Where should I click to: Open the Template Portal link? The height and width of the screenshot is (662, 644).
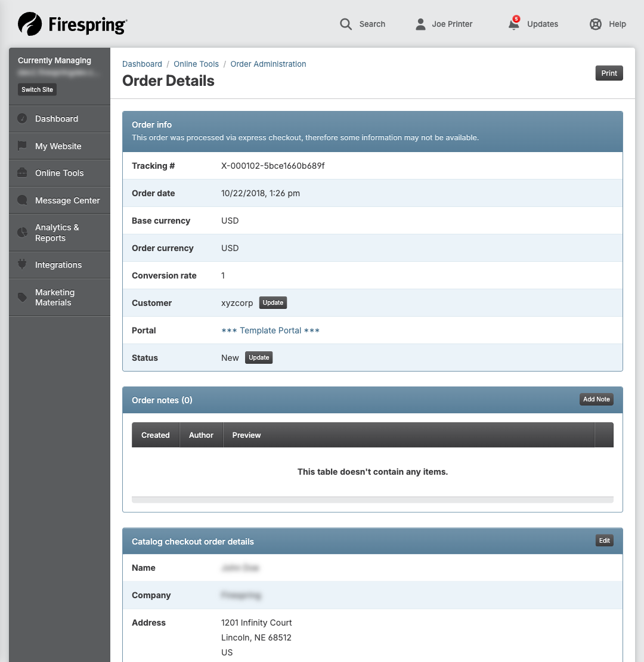271,330
